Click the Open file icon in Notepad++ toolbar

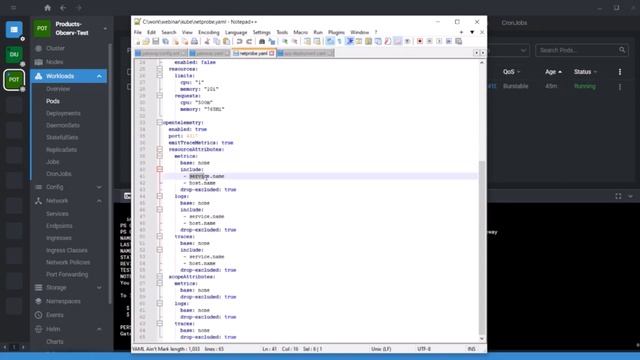[146, 41]
